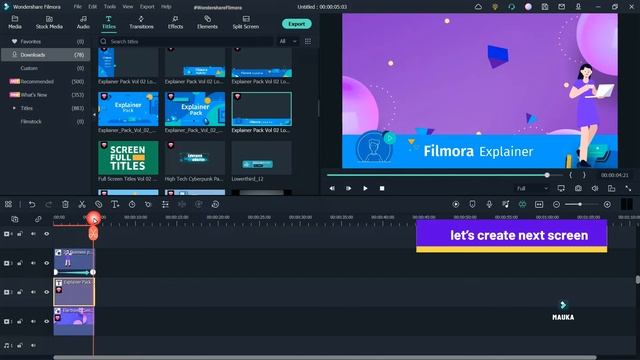640x360 pixels.
Task: Toggle the chain link icon above track headers
Action: 38,219
